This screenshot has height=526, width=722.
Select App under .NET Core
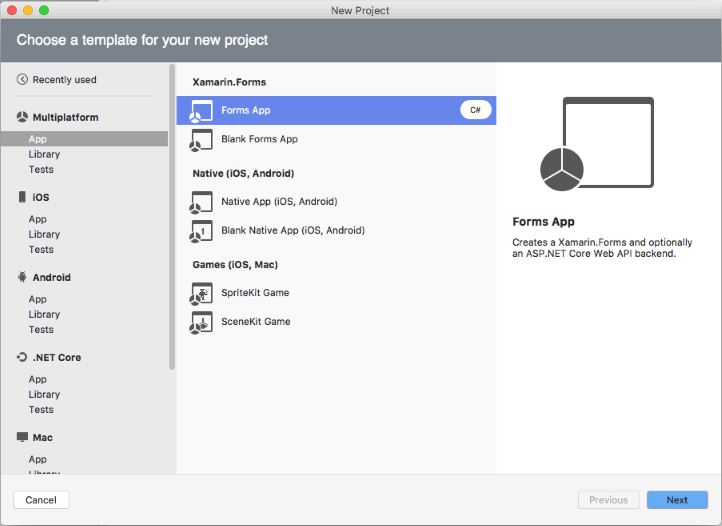click(x=38, y=379)
